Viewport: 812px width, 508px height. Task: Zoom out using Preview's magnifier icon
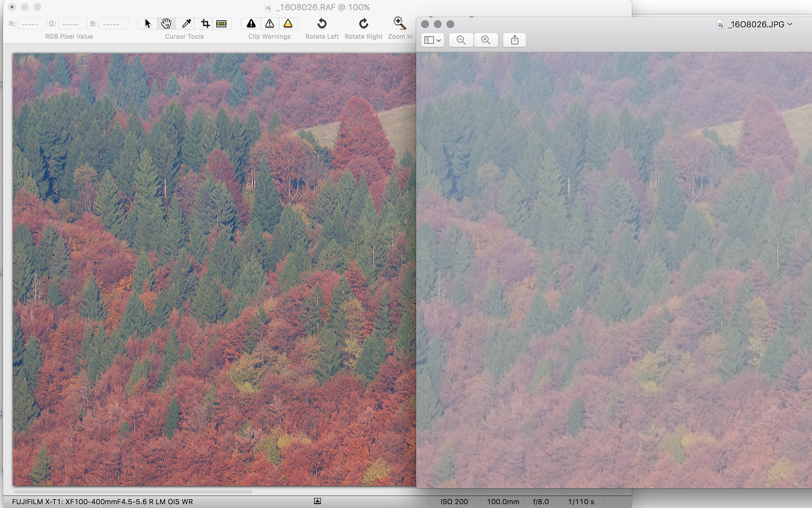coord(461,40)
